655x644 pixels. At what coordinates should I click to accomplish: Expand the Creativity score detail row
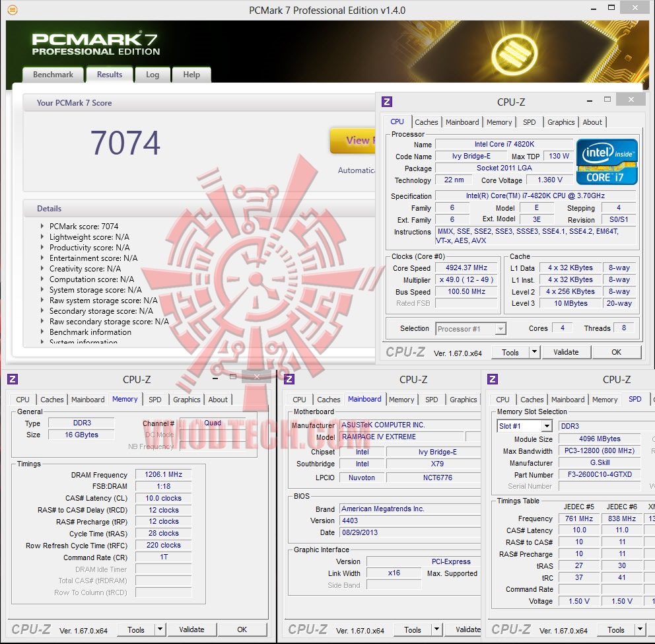tap(42, 268)
